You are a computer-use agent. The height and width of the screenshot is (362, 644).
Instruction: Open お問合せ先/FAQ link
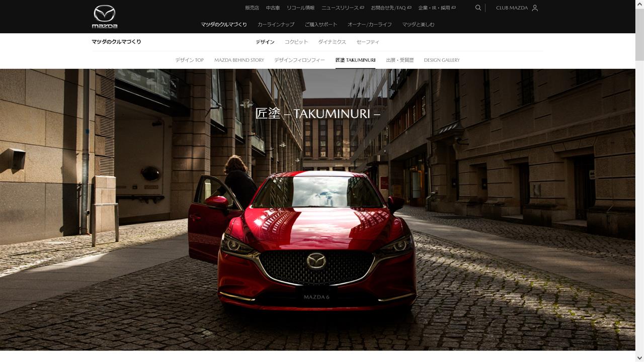[388, 8]
